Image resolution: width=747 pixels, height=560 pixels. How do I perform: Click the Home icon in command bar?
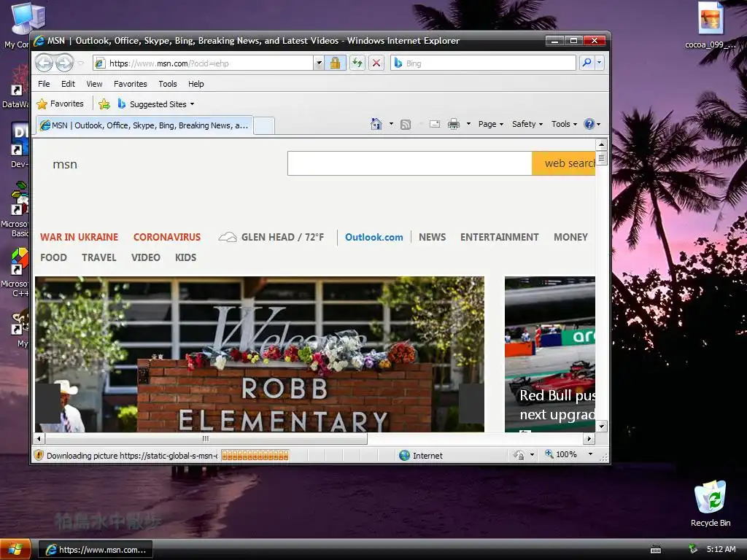click(376, 124)
